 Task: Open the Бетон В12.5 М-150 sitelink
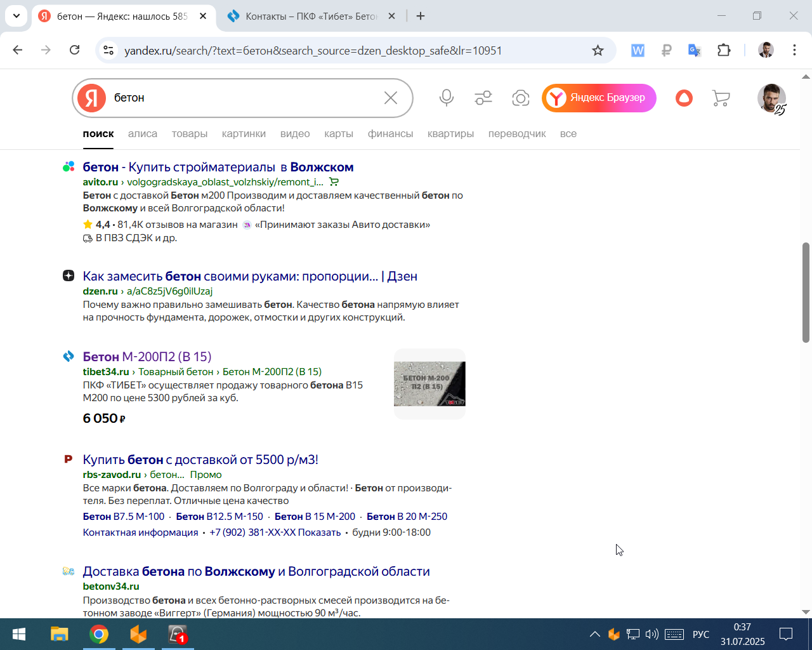click(x=219, y=517)
